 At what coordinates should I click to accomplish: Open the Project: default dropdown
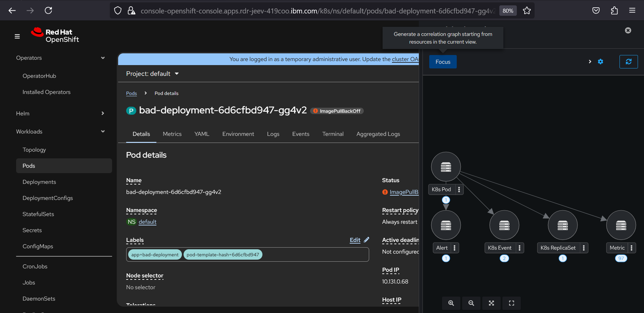(152, 73)
